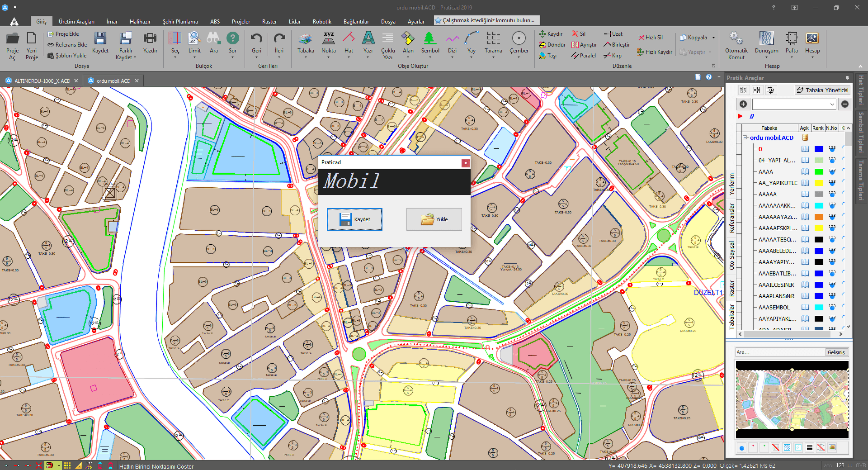This screenshot has height=470, width=868.
Task: Select the Çember circle tool
Action: click(x=519, y=38)
